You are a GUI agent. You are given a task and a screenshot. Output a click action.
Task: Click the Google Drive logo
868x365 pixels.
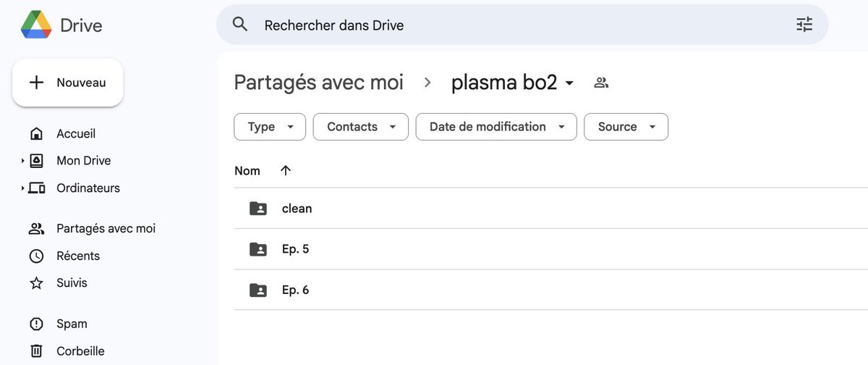[36, 25]
